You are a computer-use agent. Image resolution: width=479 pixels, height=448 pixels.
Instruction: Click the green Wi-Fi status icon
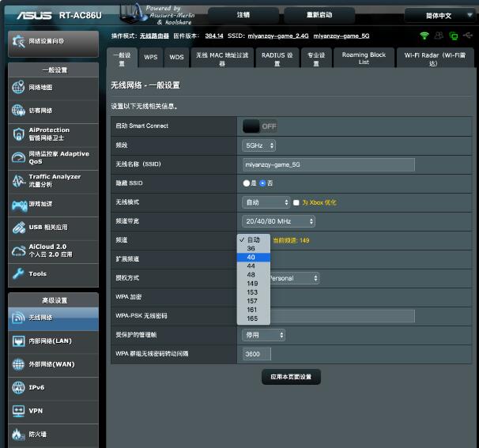424,36
